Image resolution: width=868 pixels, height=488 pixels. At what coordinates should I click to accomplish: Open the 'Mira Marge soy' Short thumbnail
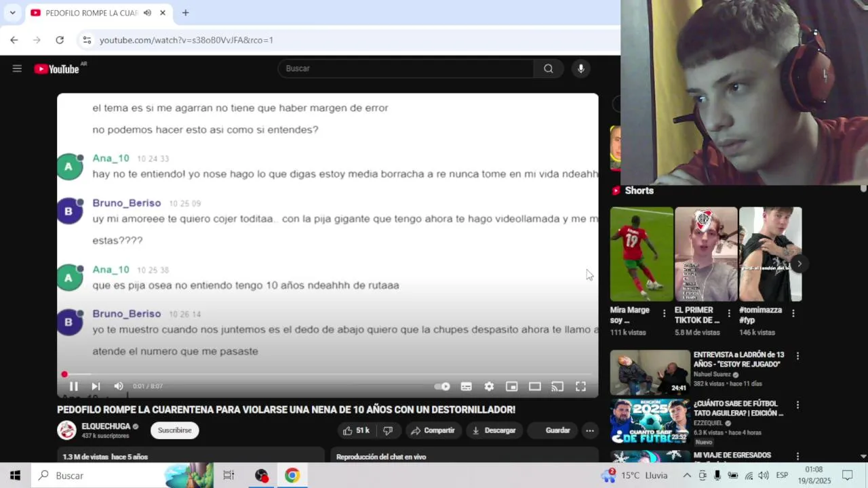642,254
